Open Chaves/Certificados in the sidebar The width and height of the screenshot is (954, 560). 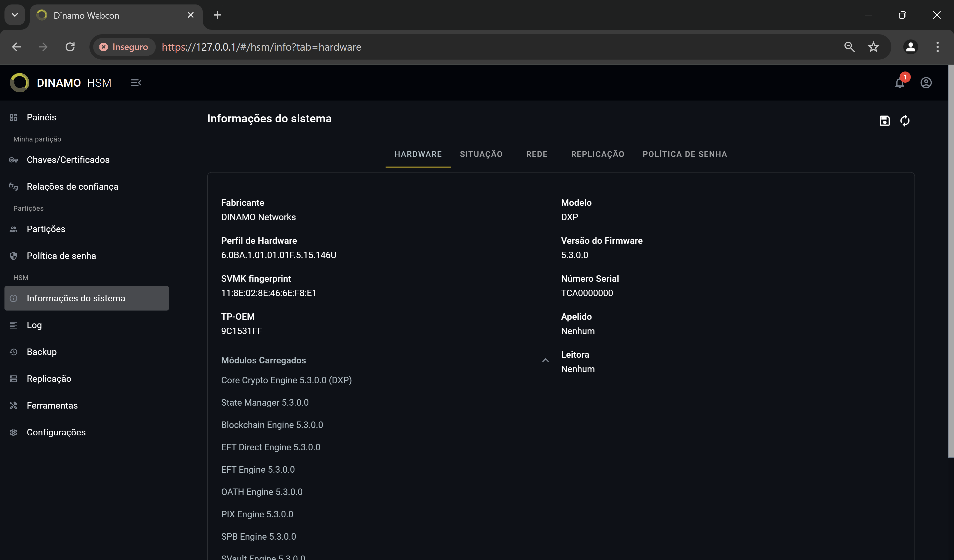tap(86, 160)
